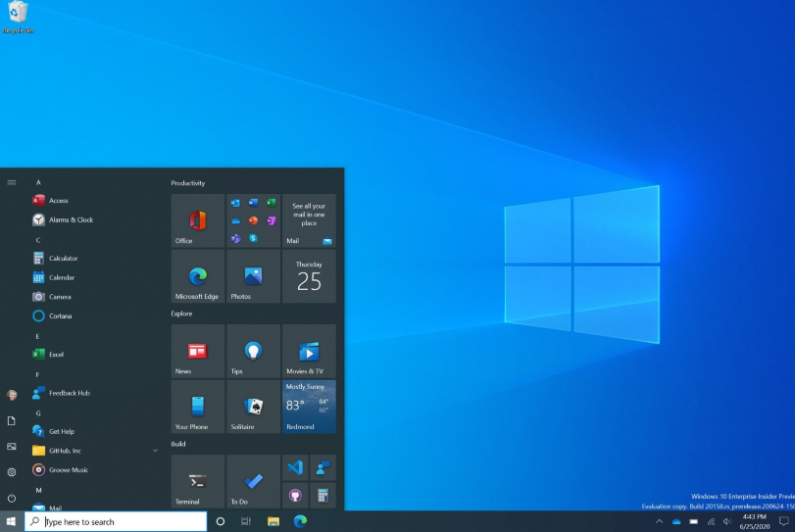Screen dimensions: 795x532
Task: Open the small Calculator tile
Action: pos(323,496)
